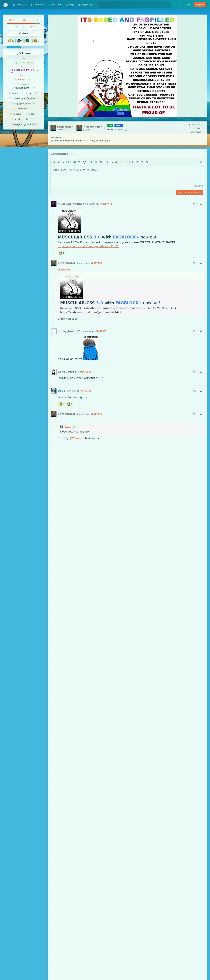This screenshot has height=980, width=210.
Task: Open the uncolored_skin tag
Action: (22, 119)
